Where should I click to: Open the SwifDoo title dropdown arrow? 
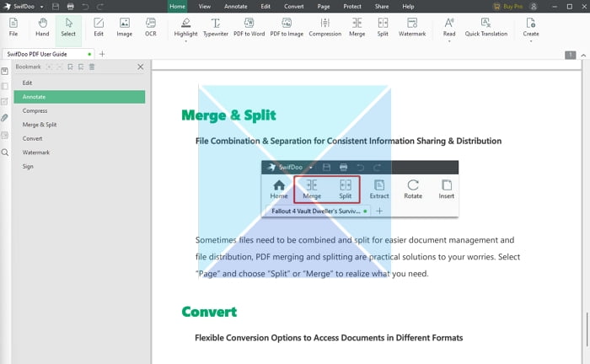coord(41,7)
